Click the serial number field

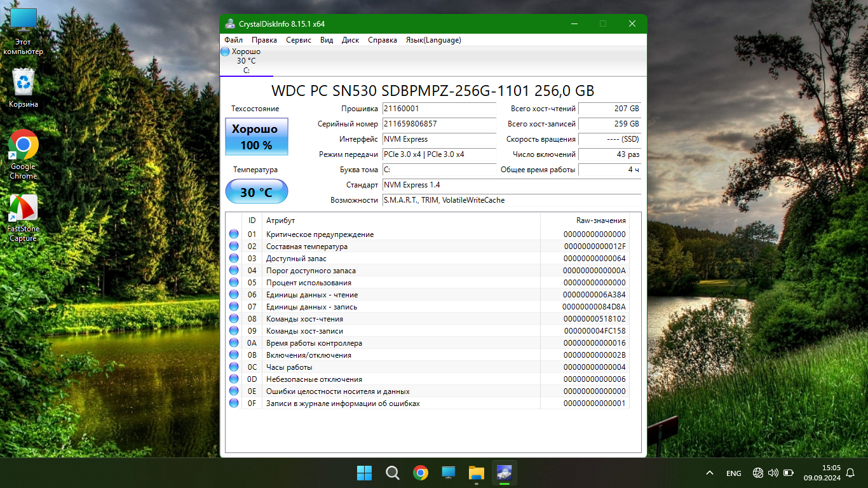(x=438, y=124)
